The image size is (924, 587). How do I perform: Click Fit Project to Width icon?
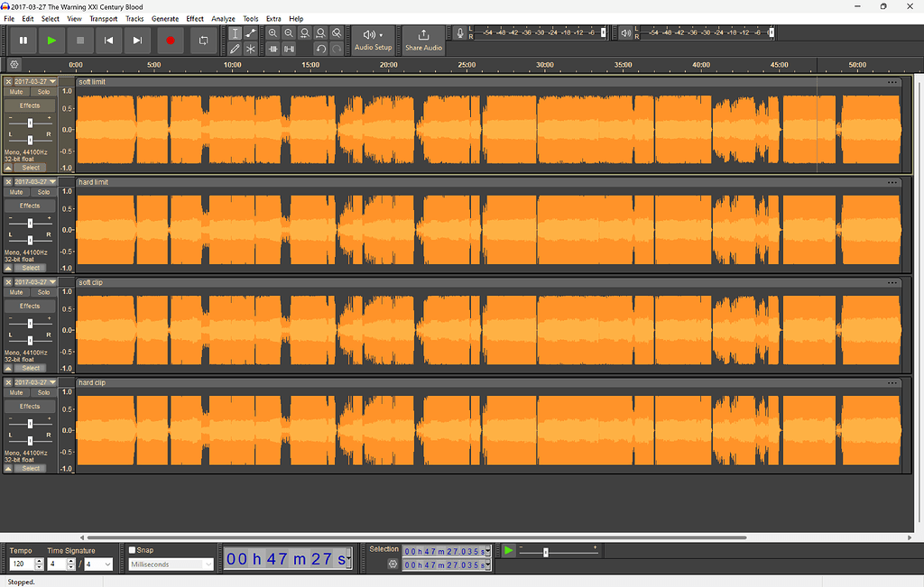point(320,32)
